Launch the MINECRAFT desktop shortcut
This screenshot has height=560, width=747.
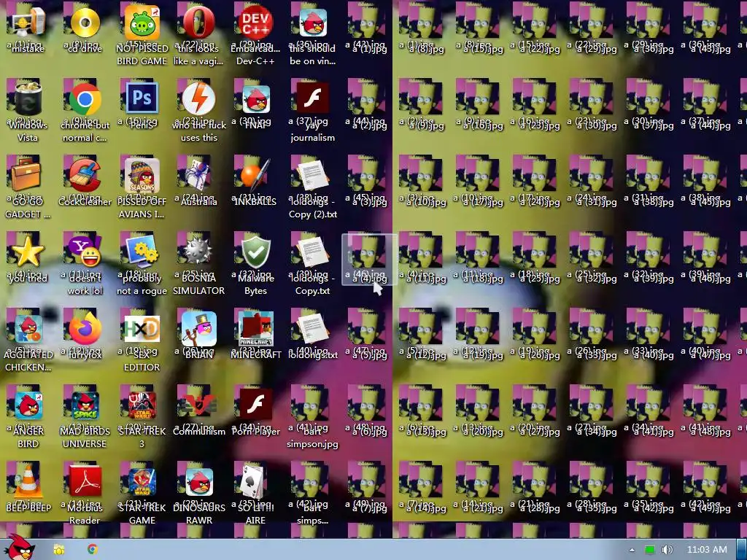[256, 329]
